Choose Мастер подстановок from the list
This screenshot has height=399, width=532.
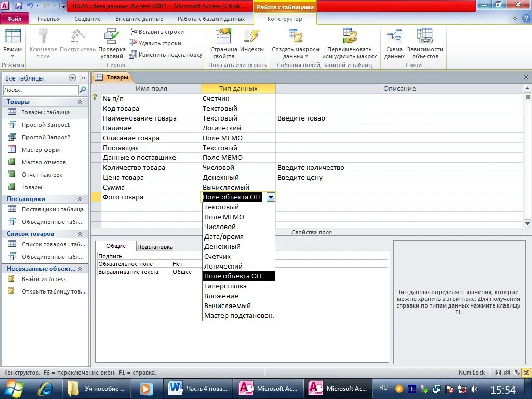pos(238,315)
